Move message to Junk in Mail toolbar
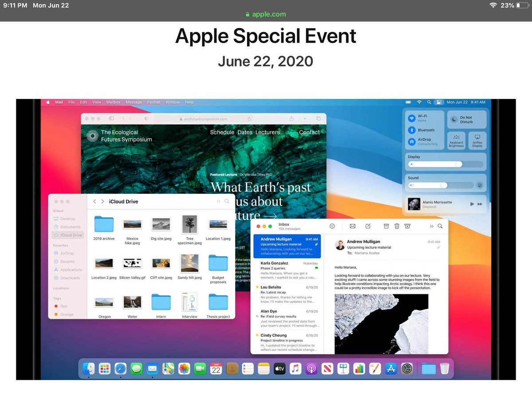The width and height of the screenshot is (532, 399). pos(407,226)
